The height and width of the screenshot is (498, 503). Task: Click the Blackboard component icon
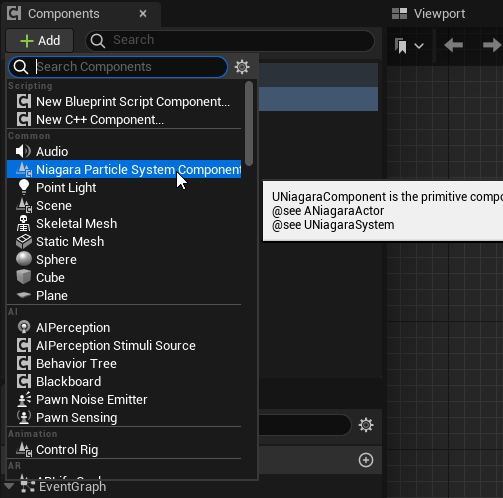click(x=24, y=381)
